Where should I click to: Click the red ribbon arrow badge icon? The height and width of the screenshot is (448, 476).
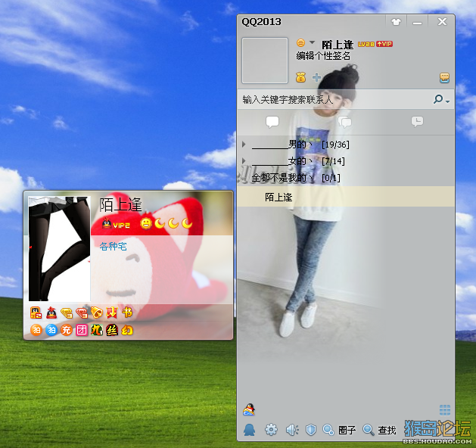click(112, 313)
